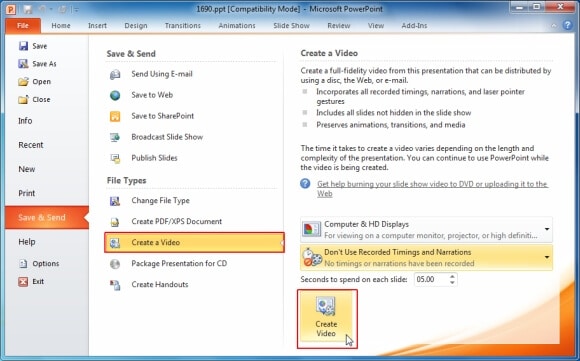
Task: Switch to the Insert tab
Action: [97, 26]
